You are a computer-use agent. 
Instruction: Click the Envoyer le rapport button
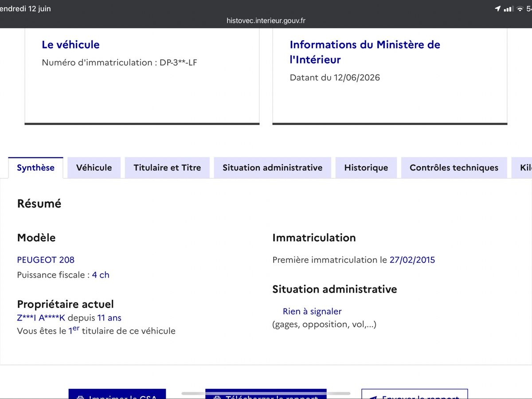pos(415,394)
